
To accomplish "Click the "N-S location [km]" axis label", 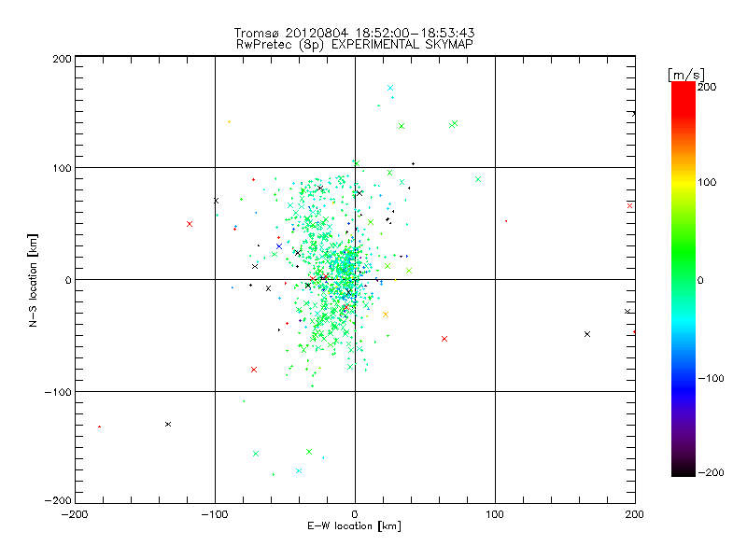I will click(33, 280).
